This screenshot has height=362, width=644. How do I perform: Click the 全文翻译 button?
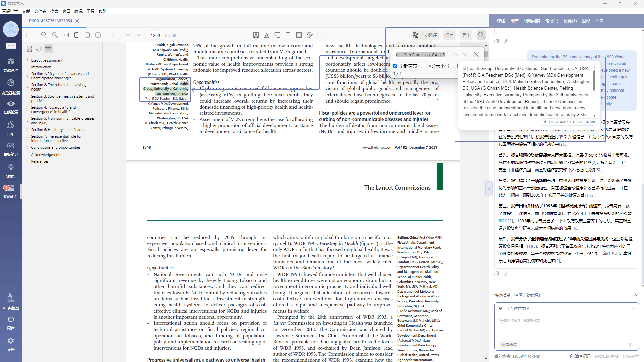[425, 35]
